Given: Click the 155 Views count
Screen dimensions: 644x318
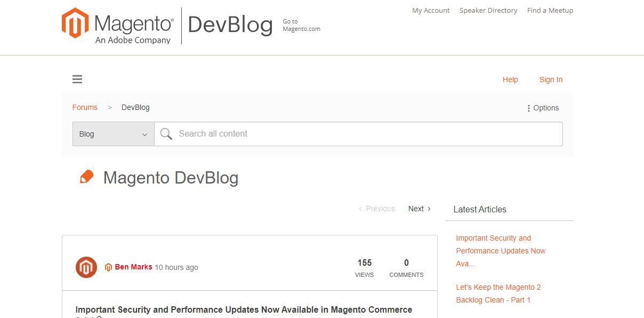Looking at the screenshot, I should click(365, 268).
